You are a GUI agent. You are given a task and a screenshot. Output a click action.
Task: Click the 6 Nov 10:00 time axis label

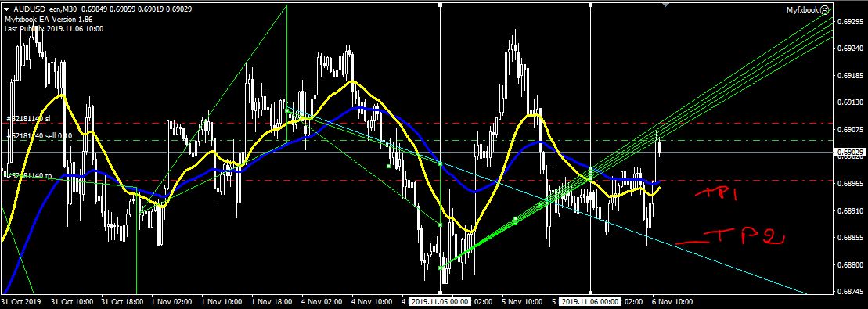tap(672, 302)
